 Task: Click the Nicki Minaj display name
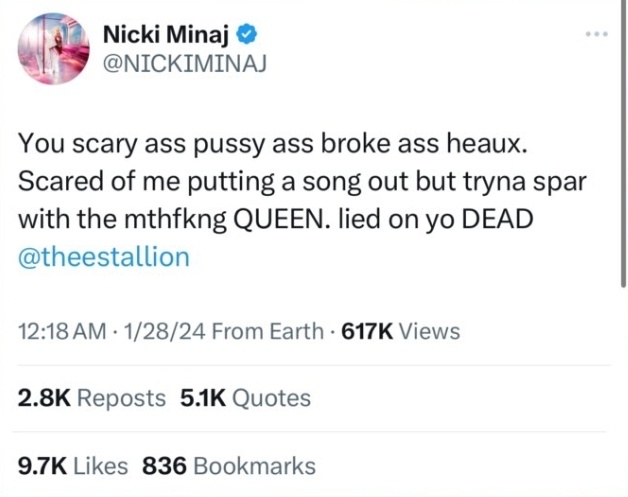pos(166,38)
